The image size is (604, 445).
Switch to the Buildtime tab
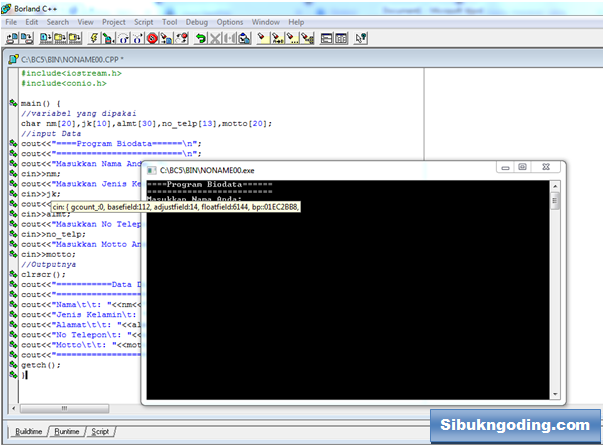pos(29,432)
